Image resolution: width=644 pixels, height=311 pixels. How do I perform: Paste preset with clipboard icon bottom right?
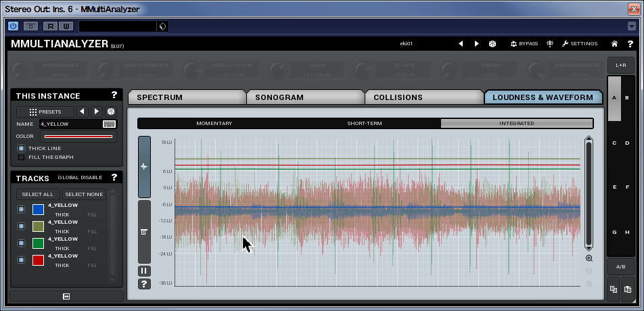(628, 289)
